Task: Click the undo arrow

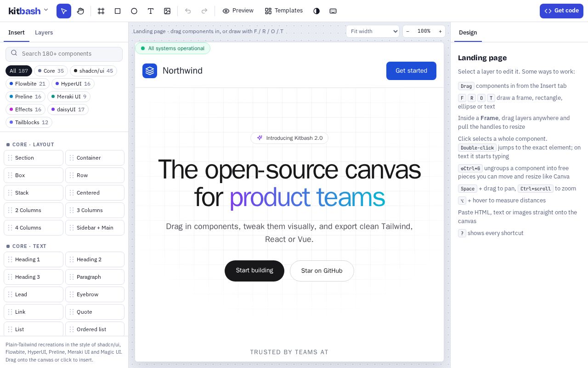Action: click(x=188, y=11)
